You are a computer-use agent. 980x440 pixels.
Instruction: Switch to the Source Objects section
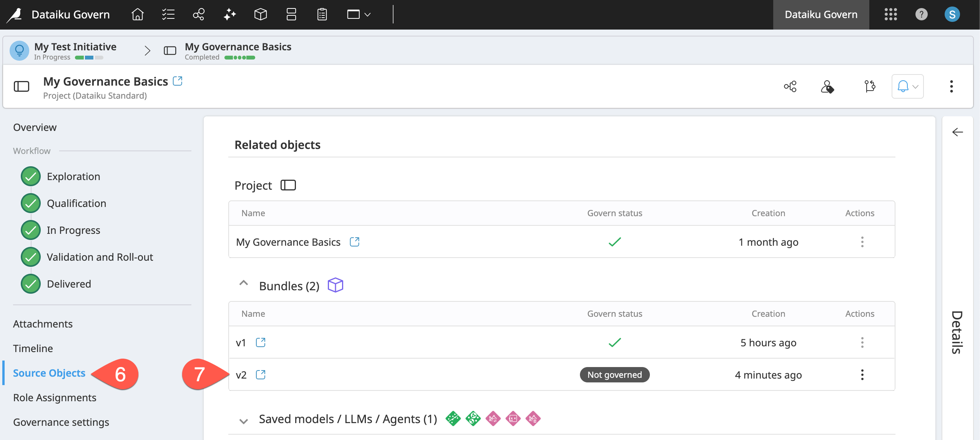click(49, 373)
